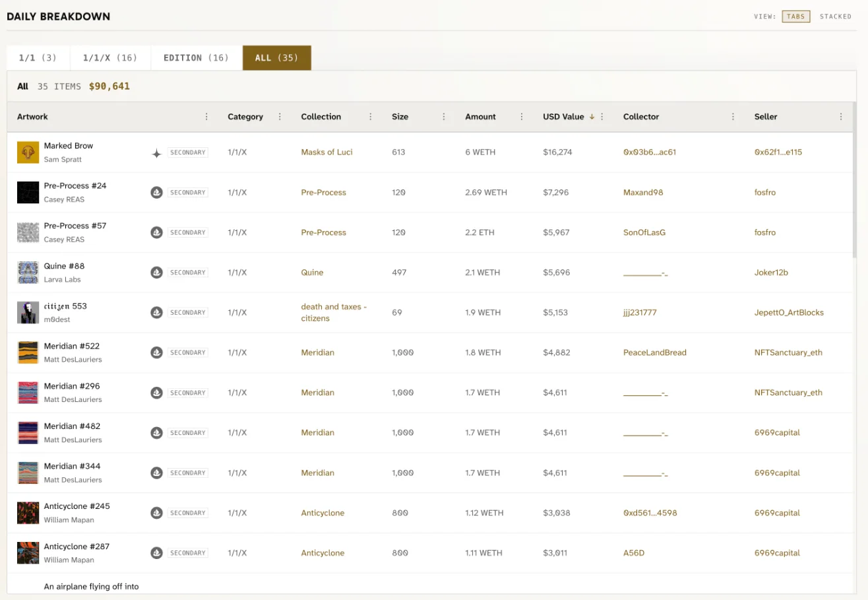This screenshot has height=600, width=868.
Task: Switch view to Tabs
Action: (x=796, y=17)
